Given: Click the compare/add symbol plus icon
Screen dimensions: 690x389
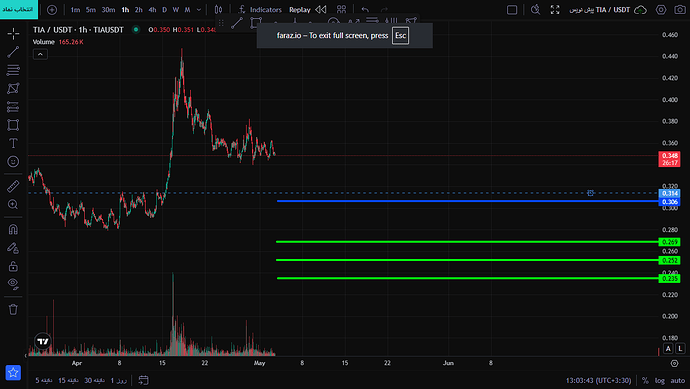Looking at the screenshot, I should (x=52, y=10).
